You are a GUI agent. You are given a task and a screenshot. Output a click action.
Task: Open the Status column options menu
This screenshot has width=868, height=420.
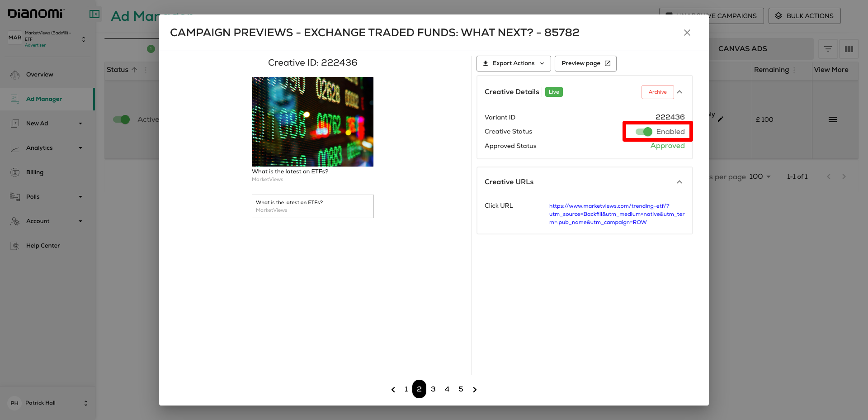pyautogui.click(x=146, y=70)
